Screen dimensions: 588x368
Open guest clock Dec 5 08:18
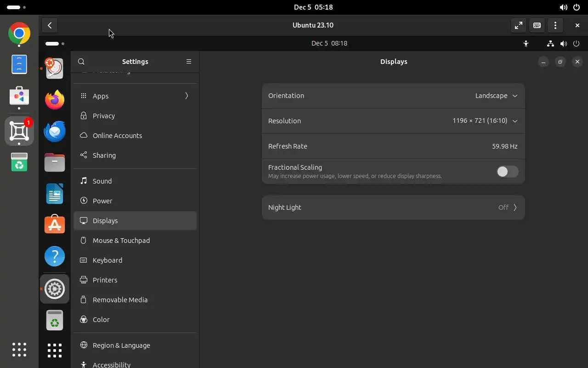pos(329,43)
